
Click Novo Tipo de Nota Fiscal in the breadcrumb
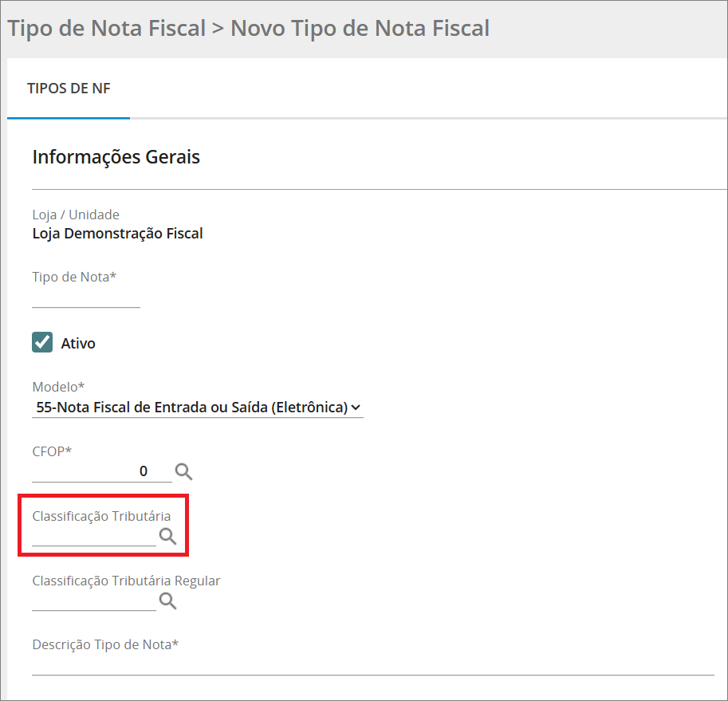tap(358, 27)
